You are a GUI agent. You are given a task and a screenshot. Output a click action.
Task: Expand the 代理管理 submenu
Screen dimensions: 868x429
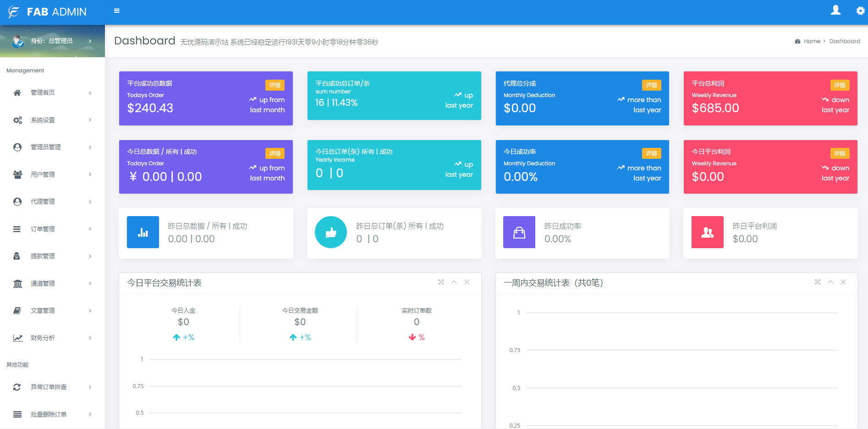(x=90, y=201)
